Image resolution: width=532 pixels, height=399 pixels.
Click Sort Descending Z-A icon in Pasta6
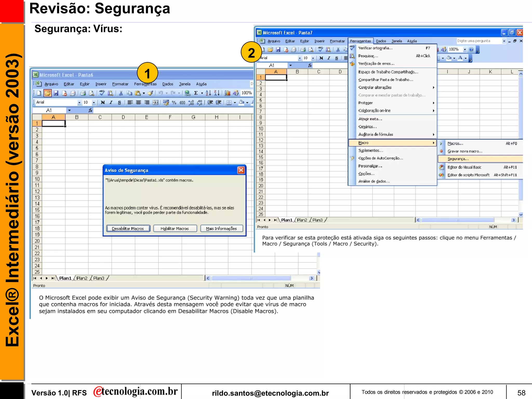click(217, 93)
